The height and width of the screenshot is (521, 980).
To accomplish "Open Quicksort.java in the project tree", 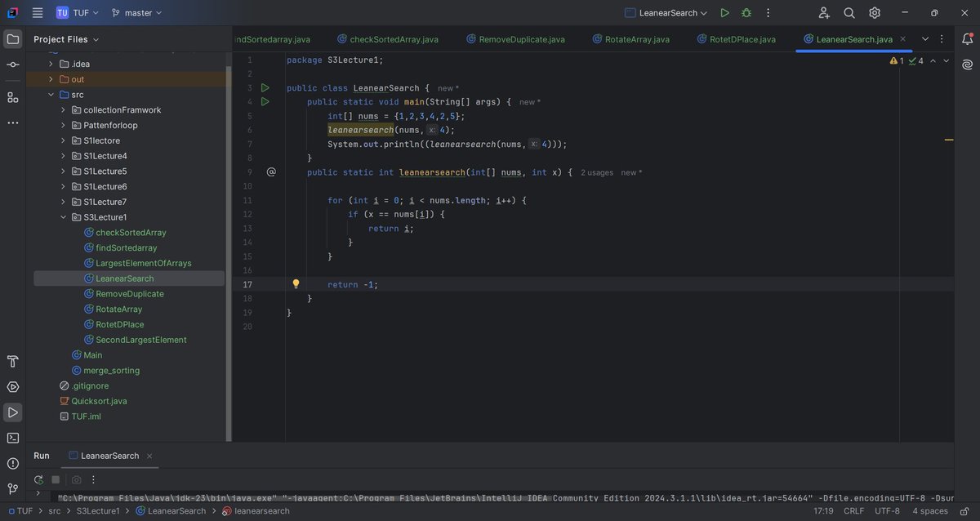I will coord(99,401).
